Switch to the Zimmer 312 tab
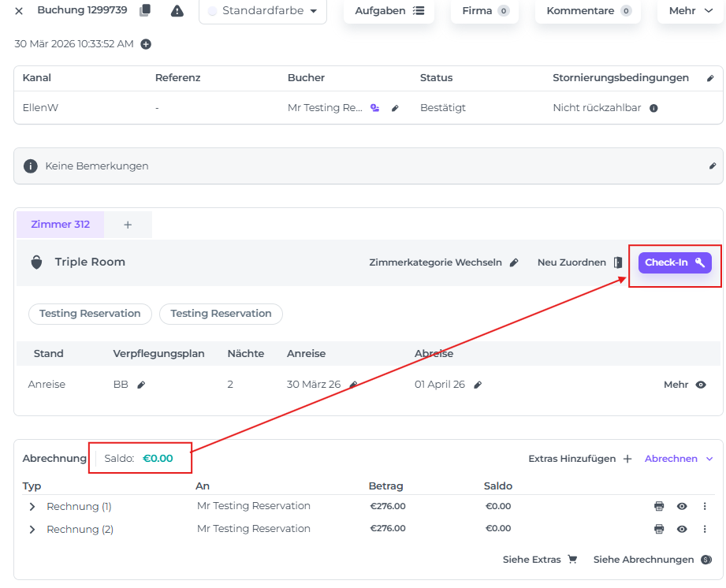 click(61, 225)
